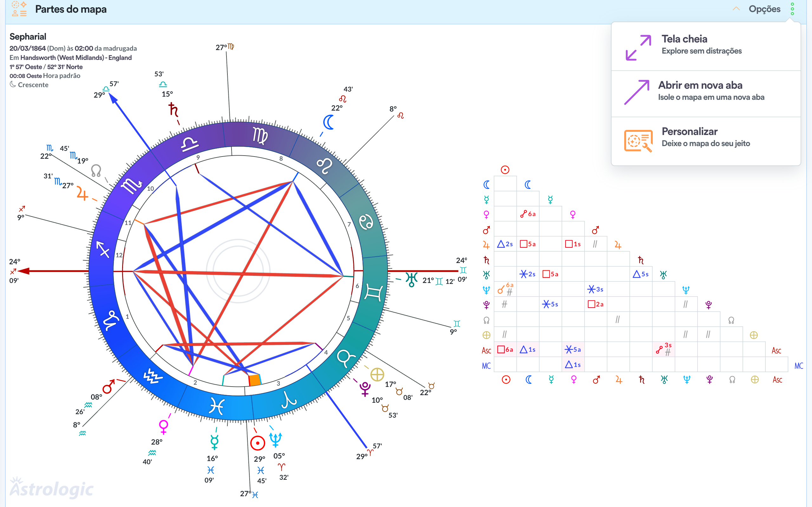Click the Sun glyph below the wheel

tap(257, 443)
